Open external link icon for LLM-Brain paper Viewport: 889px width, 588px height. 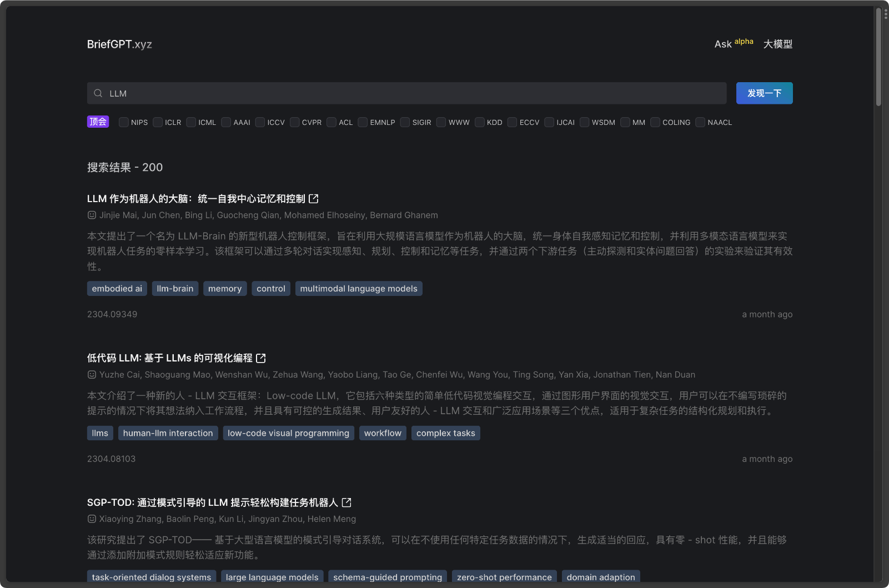(x=314, y=198)
